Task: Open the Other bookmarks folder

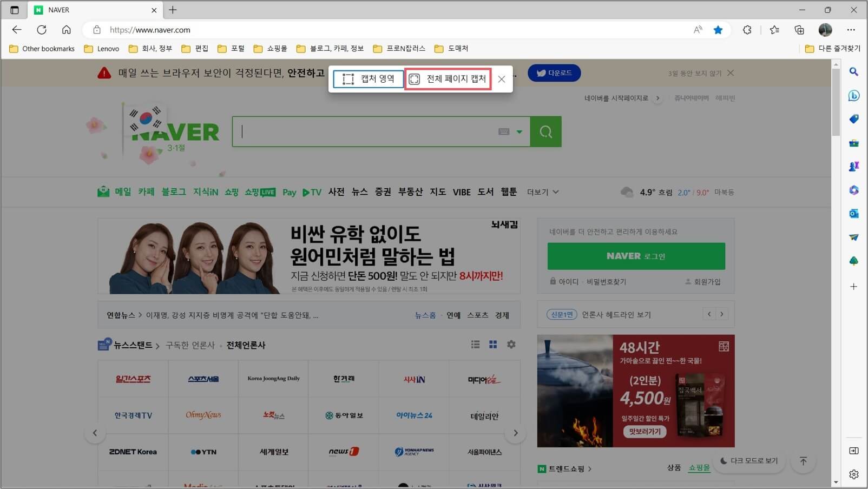Action: point(42,49)
